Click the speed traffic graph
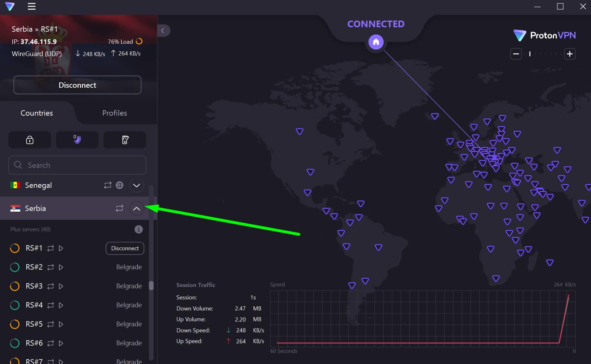This screenshot has height=364, width=591. (x=423, y=319)
